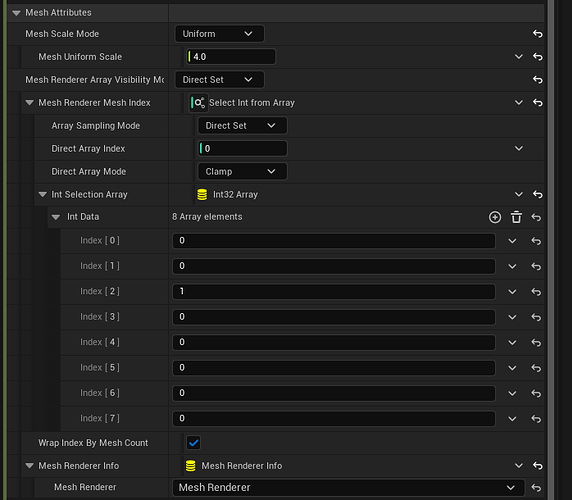Viewport: 572px width, 500px height.
Task: Open options chevron for Index [5]
Action: (512, 368)
